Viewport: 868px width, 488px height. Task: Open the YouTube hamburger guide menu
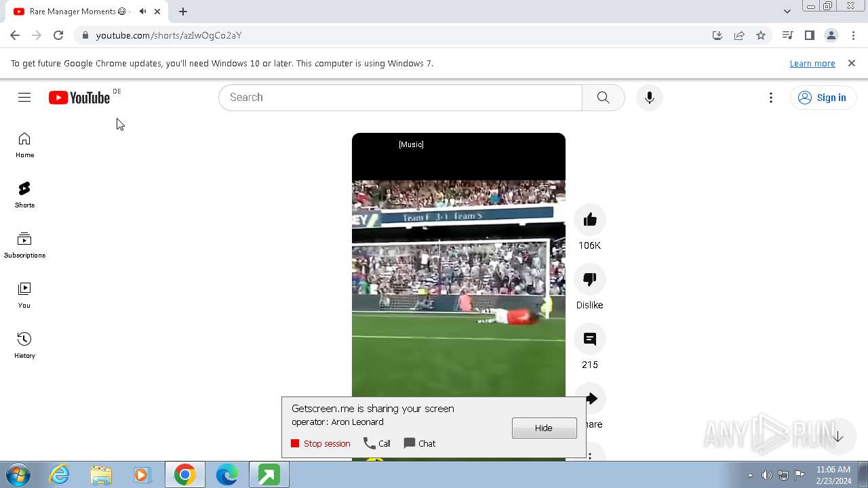point(24,98)
